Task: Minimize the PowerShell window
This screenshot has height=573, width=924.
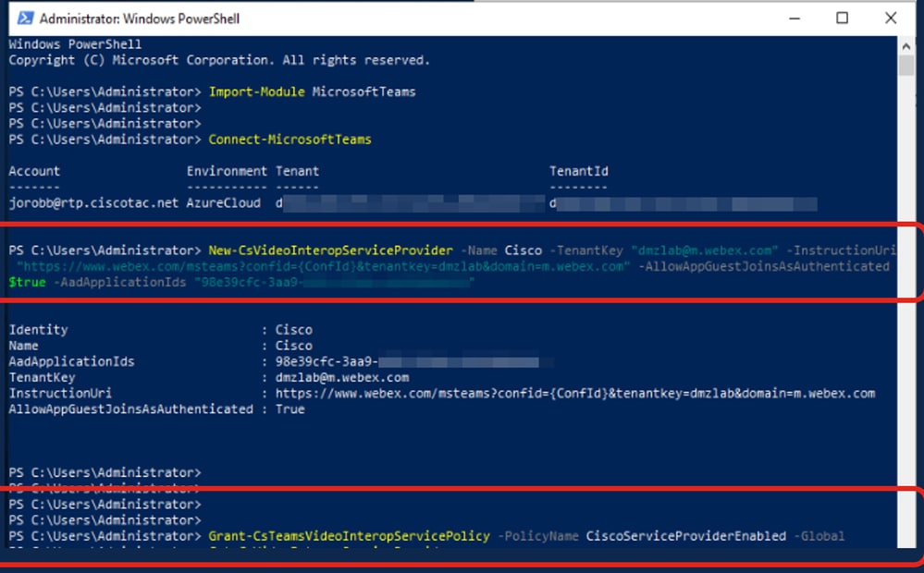Action: pos(795,18)
